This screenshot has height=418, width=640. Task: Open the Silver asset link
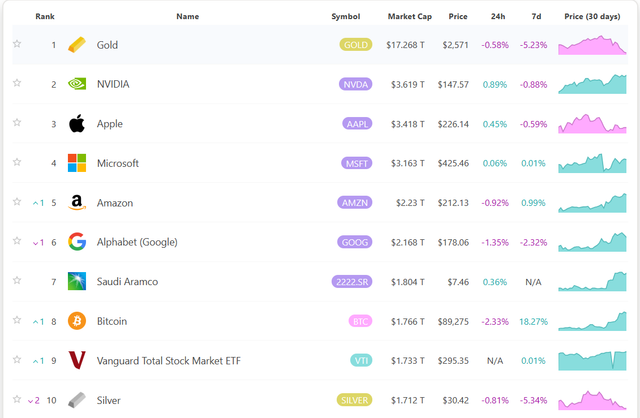(x=109, y=400)
